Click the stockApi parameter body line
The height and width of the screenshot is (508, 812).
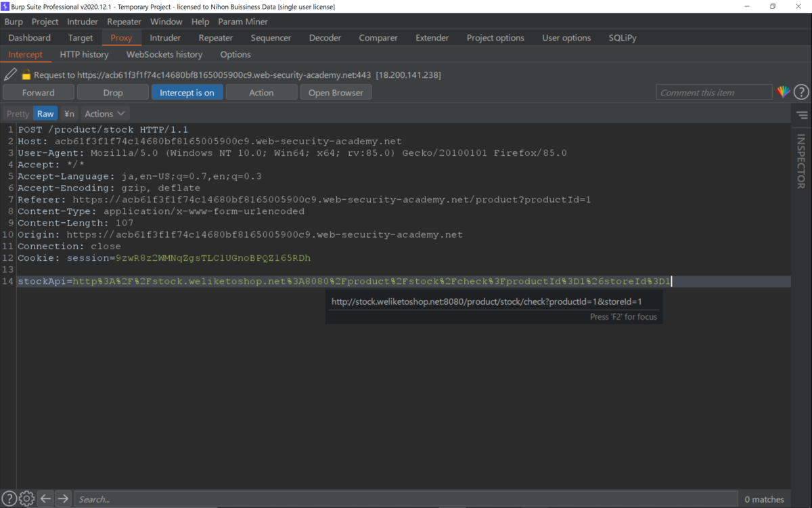pyautogui.click(x=344, y=281)
